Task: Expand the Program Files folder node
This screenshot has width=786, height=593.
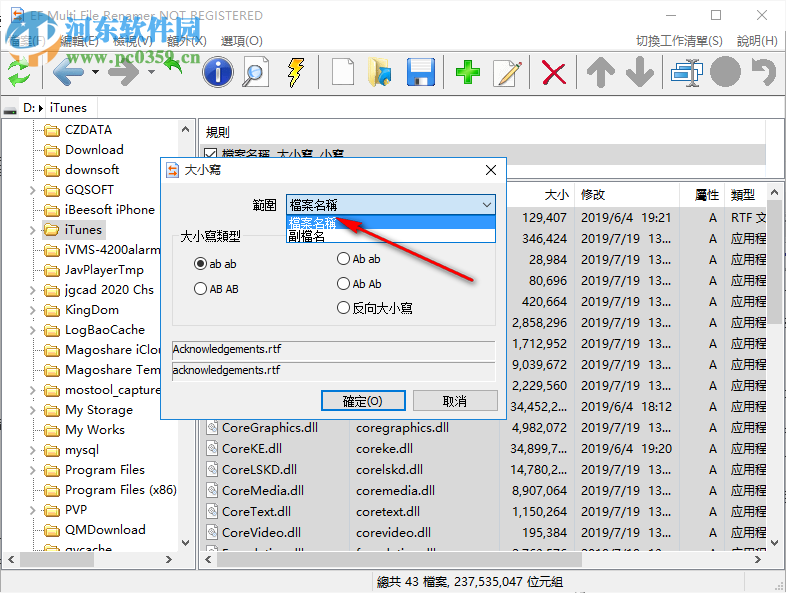Action: 33,470
